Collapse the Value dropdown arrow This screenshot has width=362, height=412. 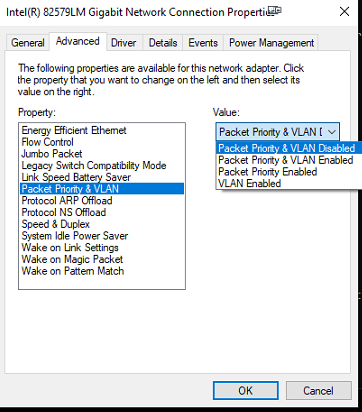(x=331, y=132)
